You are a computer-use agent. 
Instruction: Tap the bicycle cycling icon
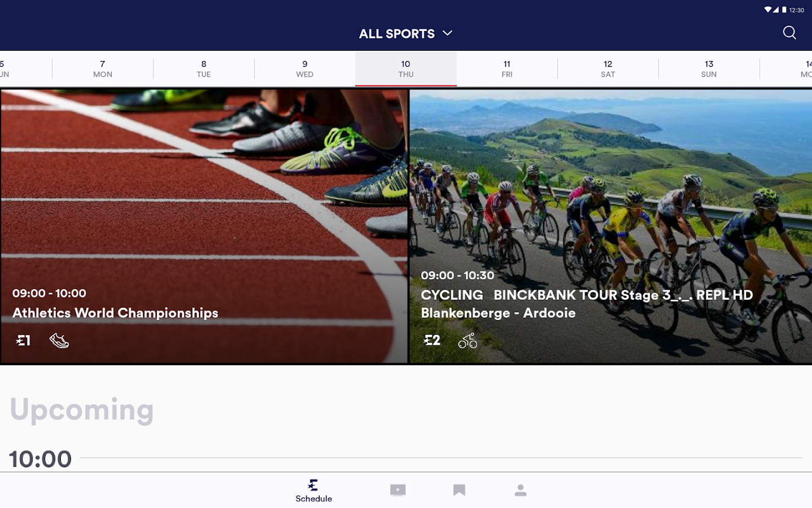tap(467, 340)
